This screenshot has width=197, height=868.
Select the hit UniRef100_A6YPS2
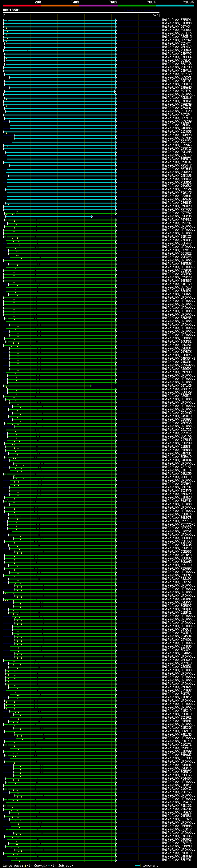[x=176, y=220]
